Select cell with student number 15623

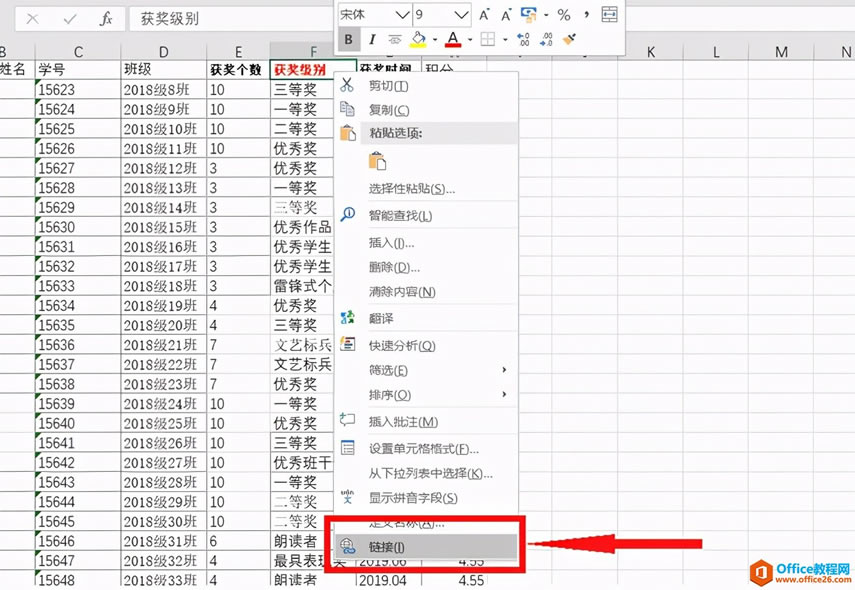[78, 89]
